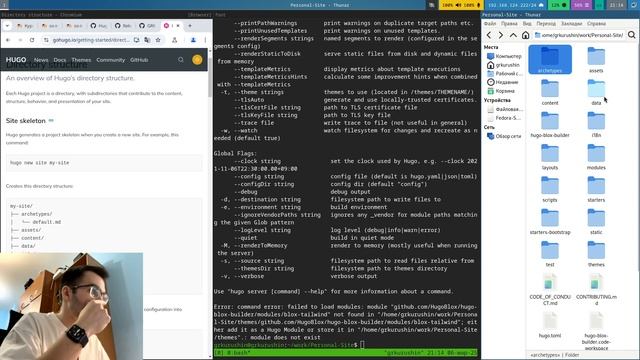640x360 pixels.
Task: Open Community link in Hugo navbar
Action: pyautogui.click(x=111, y=60)
